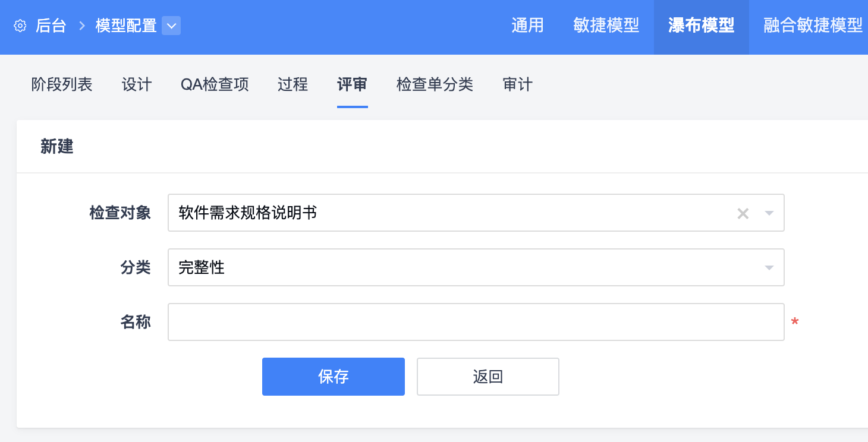Screen dimensions: 868x442
Task: Click the 后台 breadcrumb link
Action: pyautogui.click(x=51, y=26)
